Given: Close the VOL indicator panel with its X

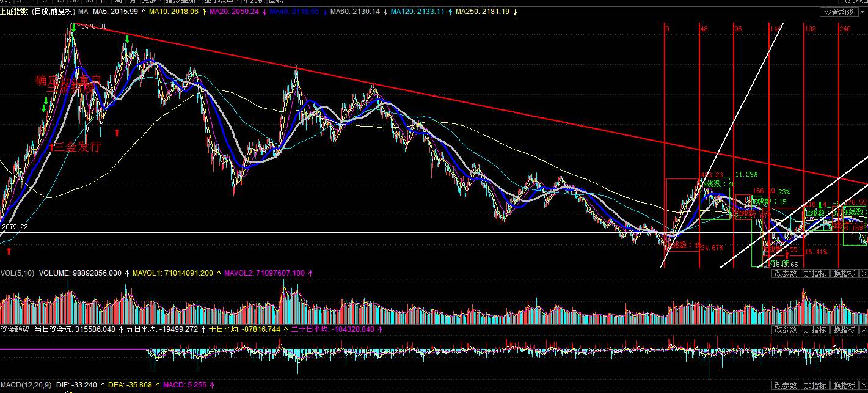Looking at the screenshot, I should [863, 274].
